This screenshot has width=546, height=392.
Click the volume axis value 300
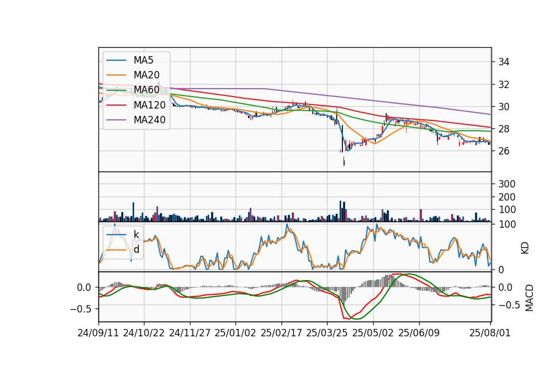[507, 184]
